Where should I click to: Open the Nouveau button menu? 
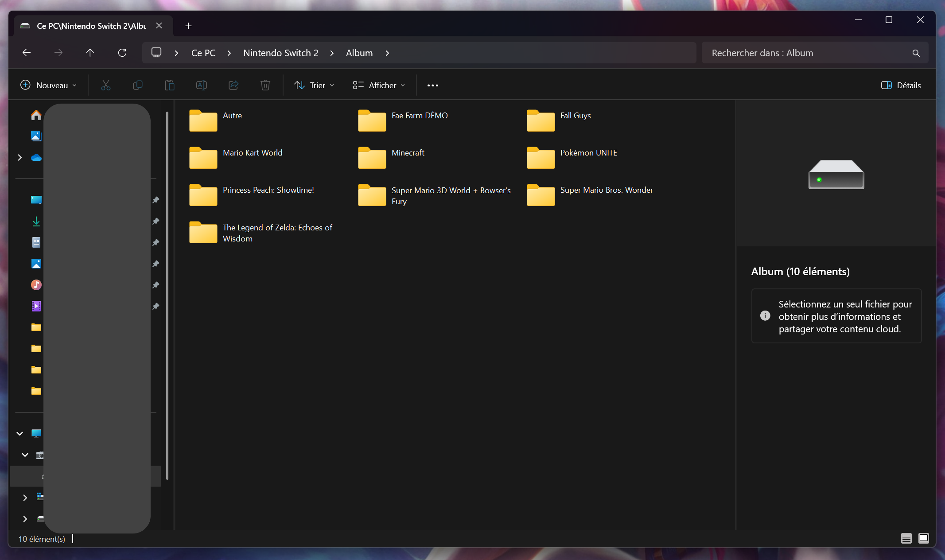point(49,85)
